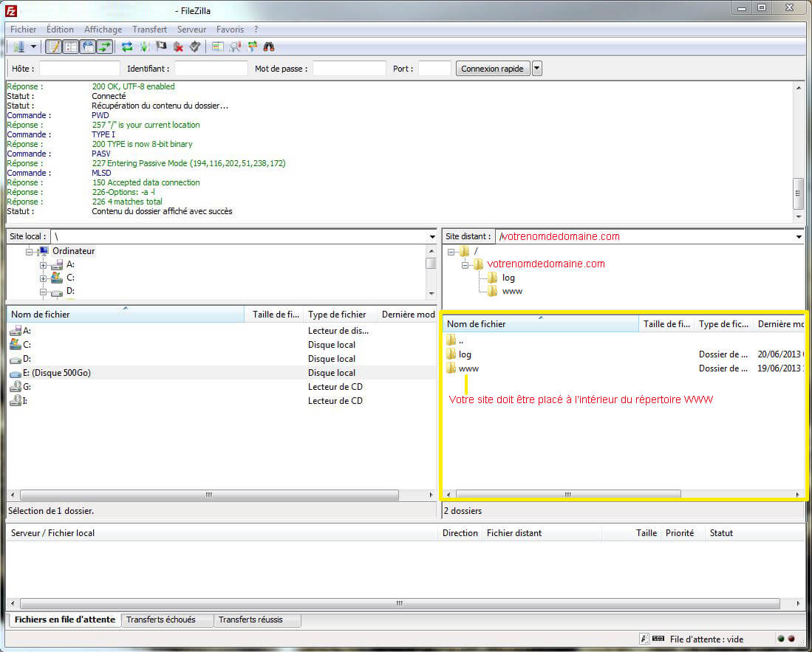Collapse the D: drive in the local tree
This screenshot has width=812, height=652.
(43, 292)
